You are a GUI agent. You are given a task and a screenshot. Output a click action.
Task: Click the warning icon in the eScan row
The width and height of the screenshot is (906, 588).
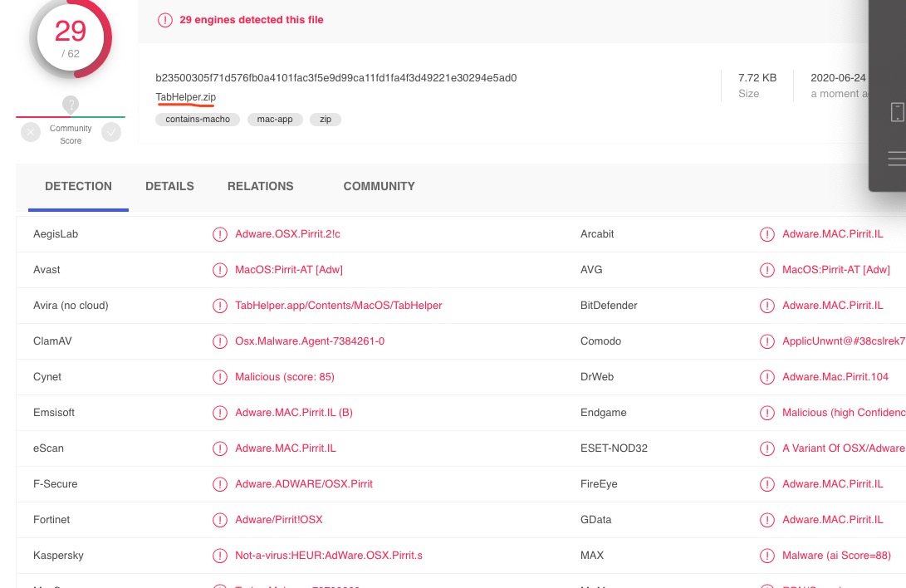tap(219, 448)
